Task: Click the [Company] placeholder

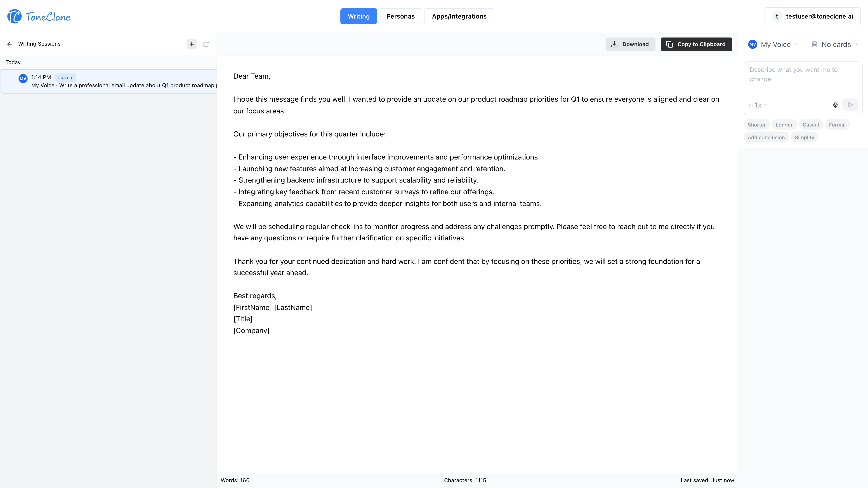Action: [251, 330]
